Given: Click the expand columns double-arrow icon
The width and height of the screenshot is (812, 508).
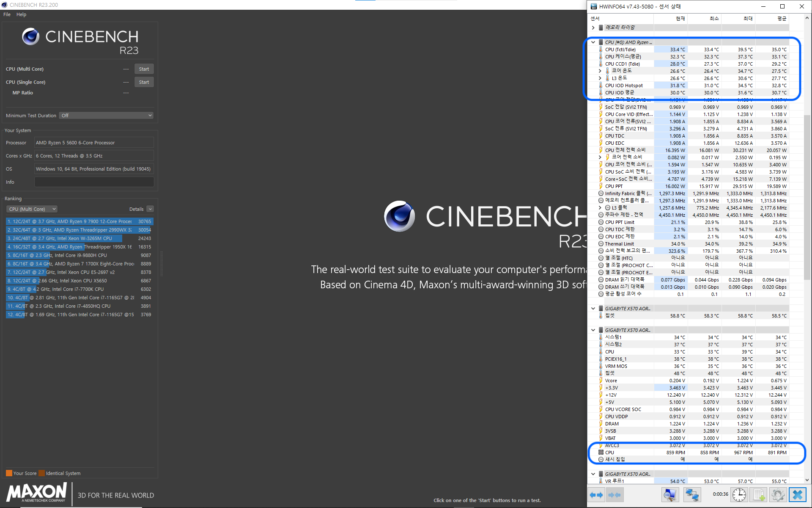Looking at the screenshot, I should 596,495.
